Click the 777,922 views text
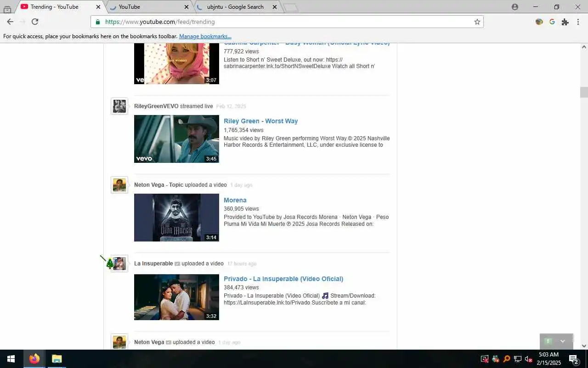588x368 pixels. tap(241, 52)
